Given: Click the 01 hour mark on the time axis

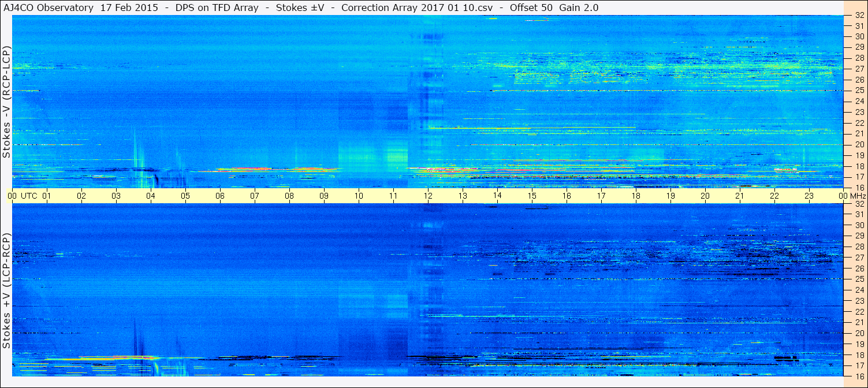Looking at the screenshot, I should pyautogui.click(x=47, y=196).
